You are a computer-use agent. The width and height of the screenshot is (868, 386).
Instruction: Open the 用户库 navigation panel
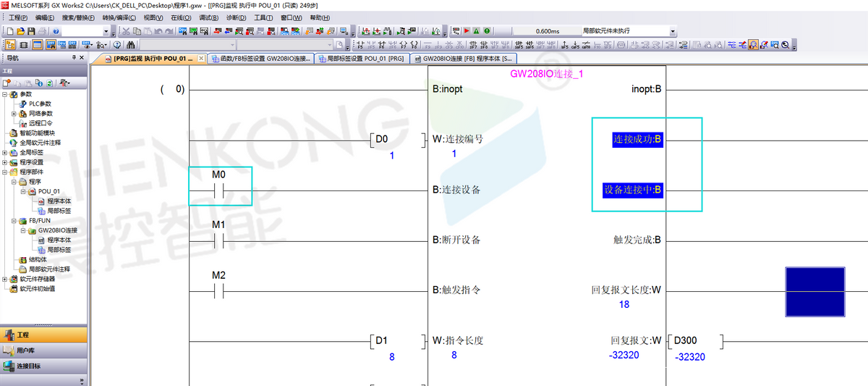click(25, 351)
